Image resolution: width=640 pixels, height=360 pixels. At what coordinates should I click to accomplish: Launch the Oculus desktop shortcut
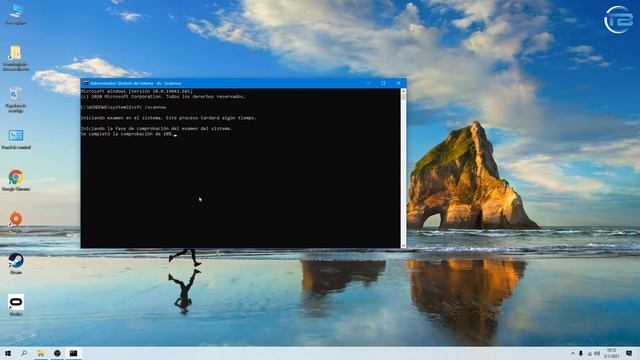pyautogui.click(x=16, y=305)
